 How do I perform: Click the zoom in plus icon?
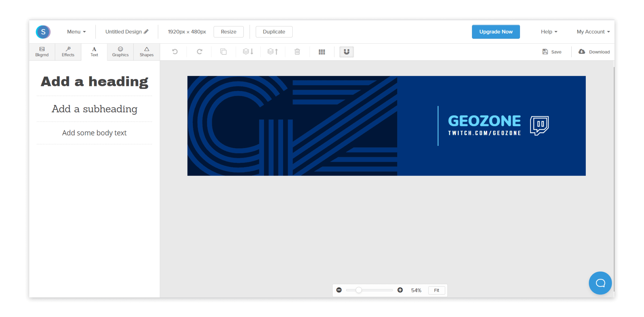[400, 290]
